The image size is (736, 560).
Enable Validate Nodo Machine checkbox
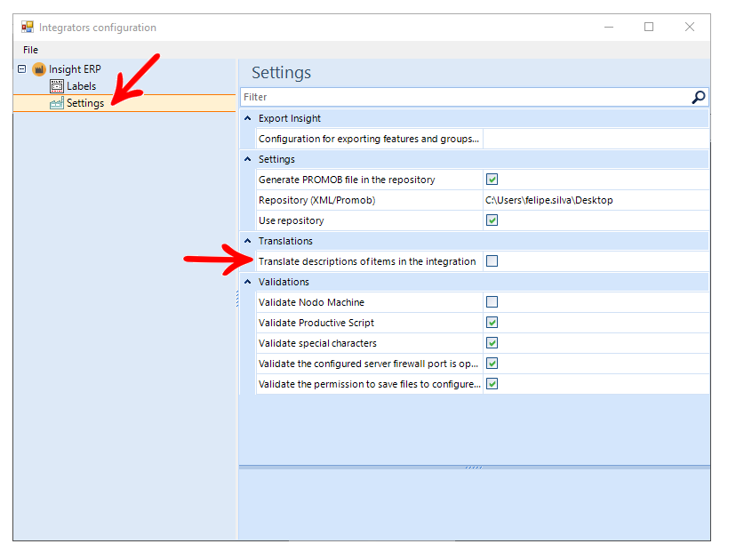[492, 302]
